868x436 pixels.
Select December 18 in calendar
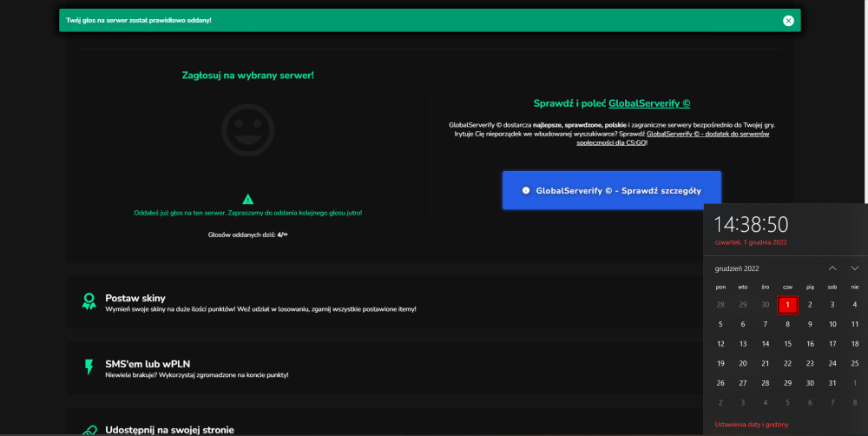(855, 344)
